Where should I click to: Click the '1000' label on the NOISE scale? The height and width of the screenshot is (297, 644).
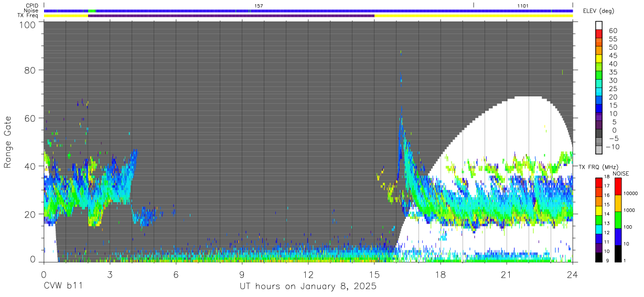(x=628, y=210)
